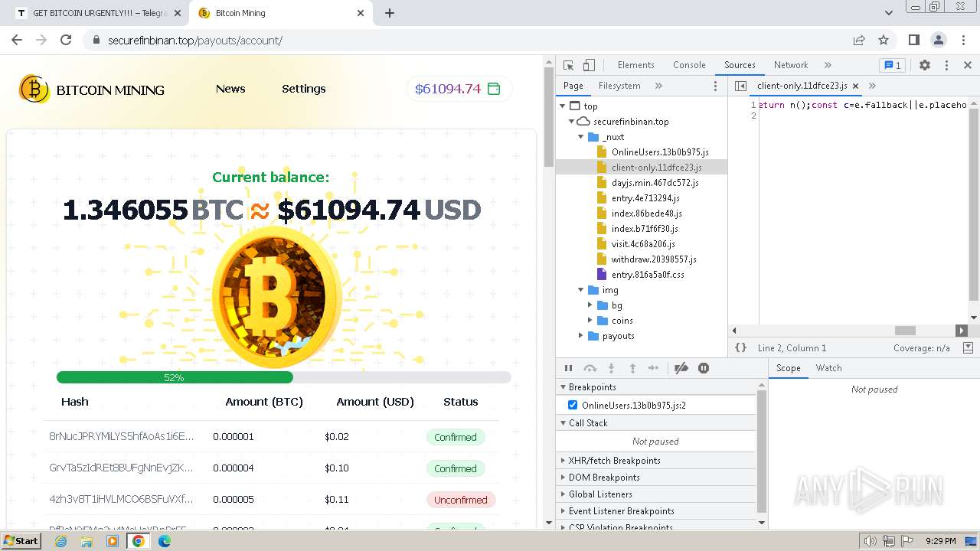Toggle the device toolbar icon
980x551 pixels.
589,65
